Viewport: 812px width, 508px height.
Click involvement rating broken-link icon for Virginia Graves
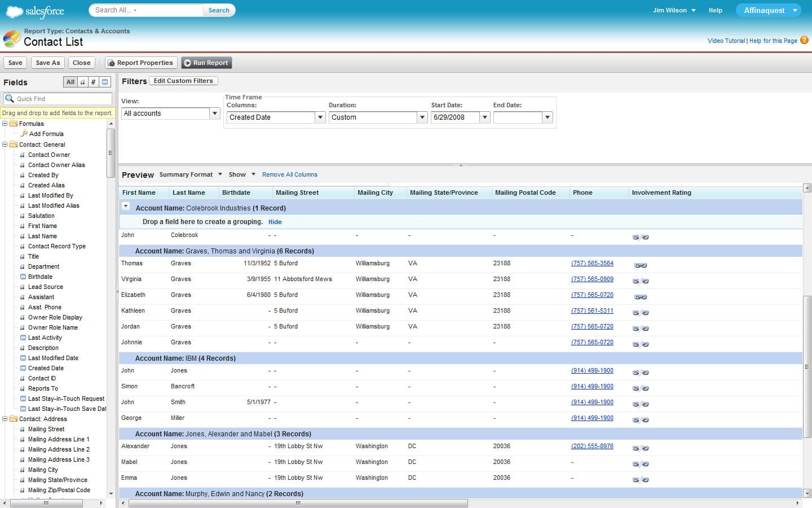[x=640, y=281]
